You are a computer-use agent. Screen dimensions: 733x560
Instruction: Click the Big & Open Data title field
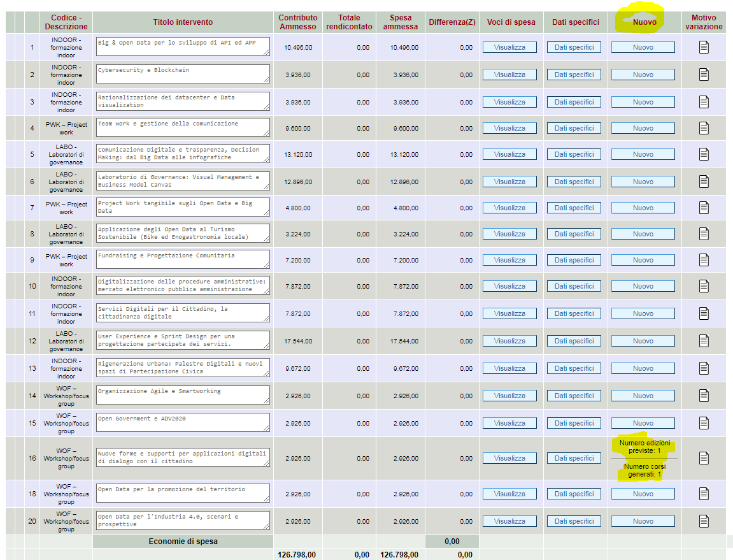point(183,47)
